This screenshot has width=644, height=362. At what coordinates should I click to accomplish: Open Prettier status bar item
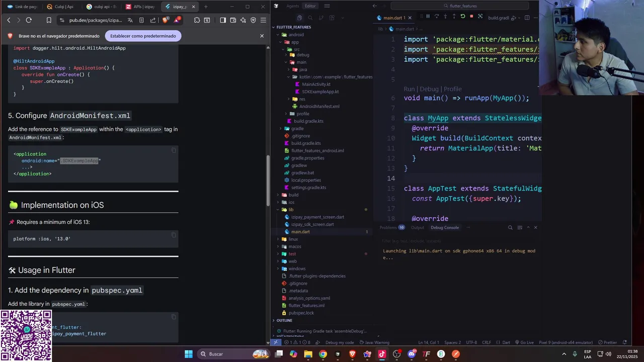(x=607, y=342)
